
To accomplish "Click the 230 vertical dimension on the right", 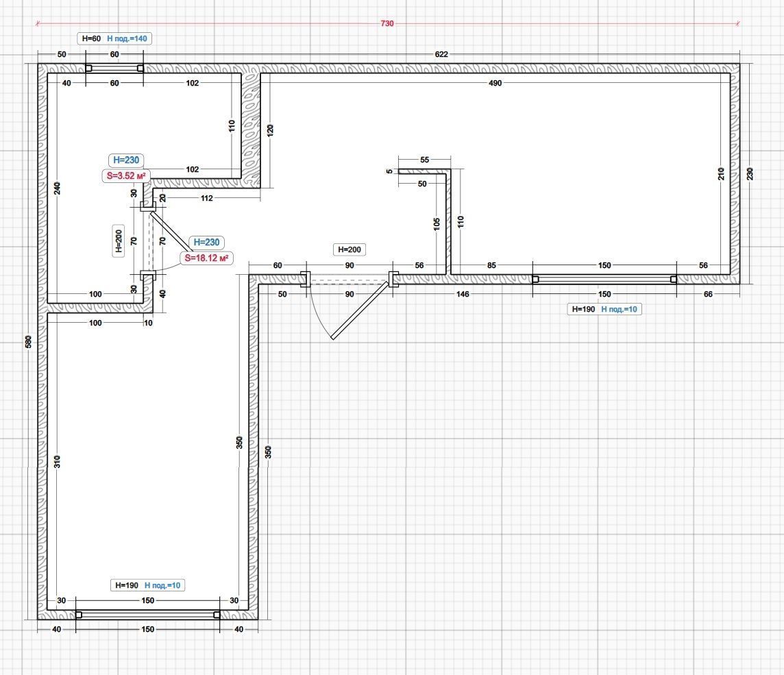I will [749, 174].
